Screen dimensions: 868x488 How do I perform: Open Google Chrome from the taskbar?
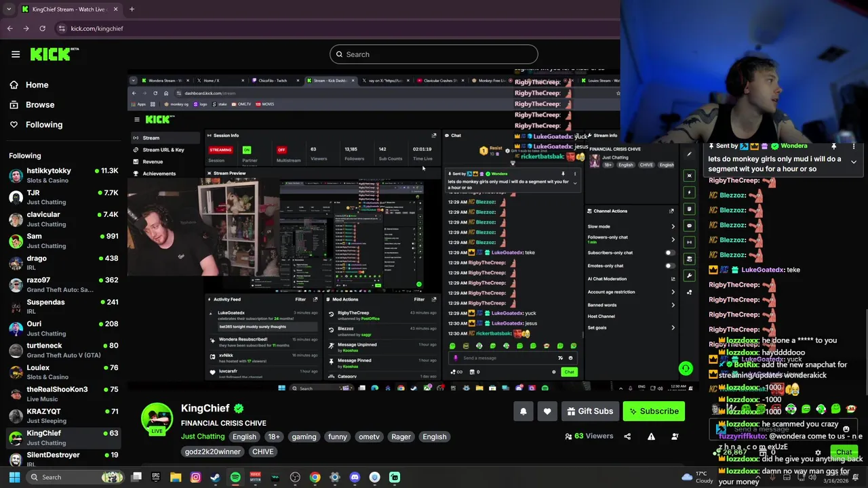[315, 477]
